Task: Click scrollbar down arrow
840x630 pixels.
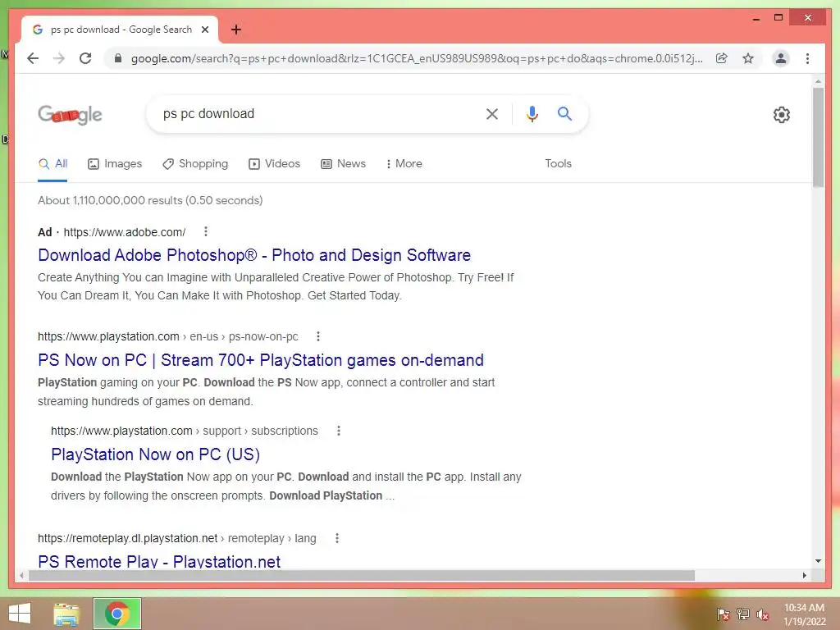Action: click(x=818, y=561)
